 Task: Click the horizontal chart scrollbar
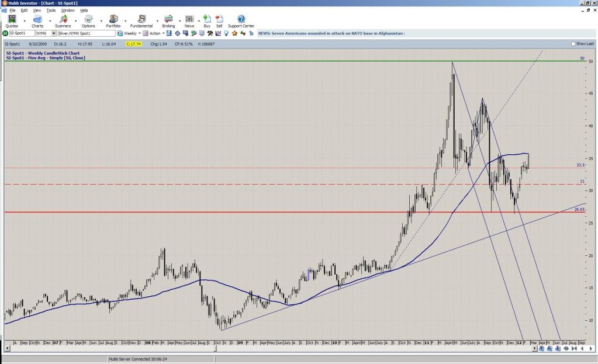pyautogui.click(x=269, y=348)
